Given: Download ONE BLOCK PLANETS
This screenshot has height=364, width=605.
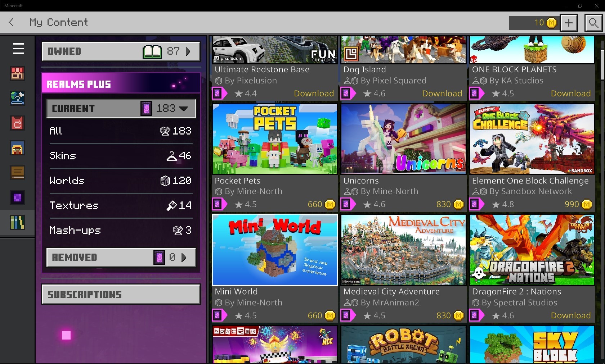Looking at the screenshot, I should (x=571, y=94).
